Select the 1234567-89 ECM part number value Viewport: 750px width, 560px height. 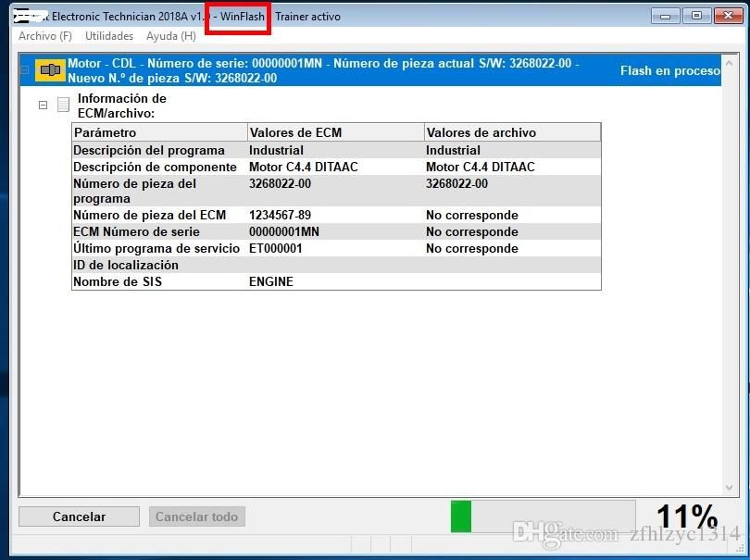[280, 215]
